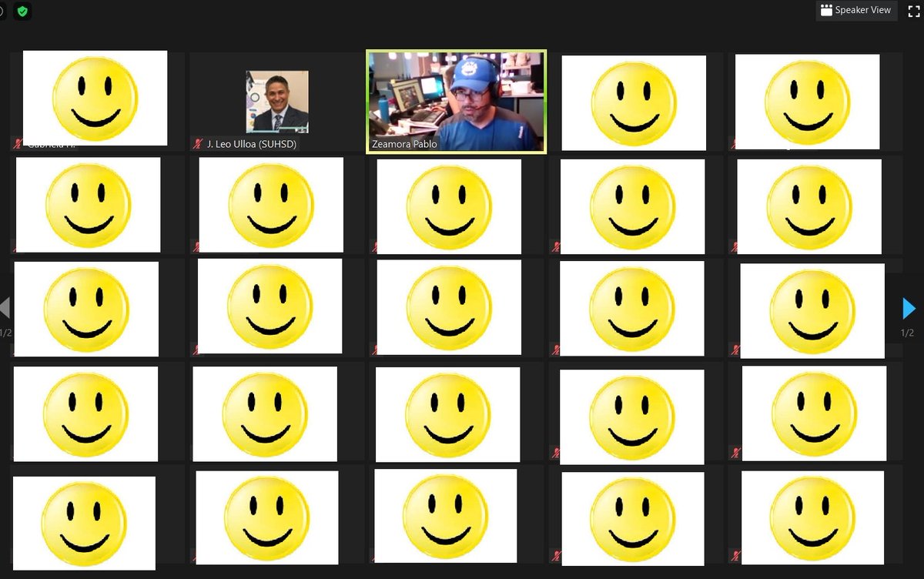Screen dimensions: 924x579
Task: Go to next gallery page with blue arrow
Action: tap(909, 308)
